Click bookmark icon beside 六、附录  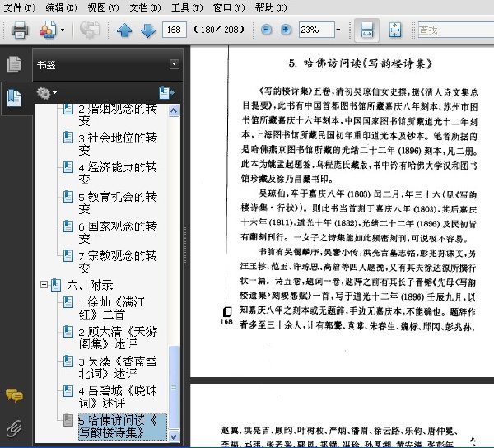56,285
